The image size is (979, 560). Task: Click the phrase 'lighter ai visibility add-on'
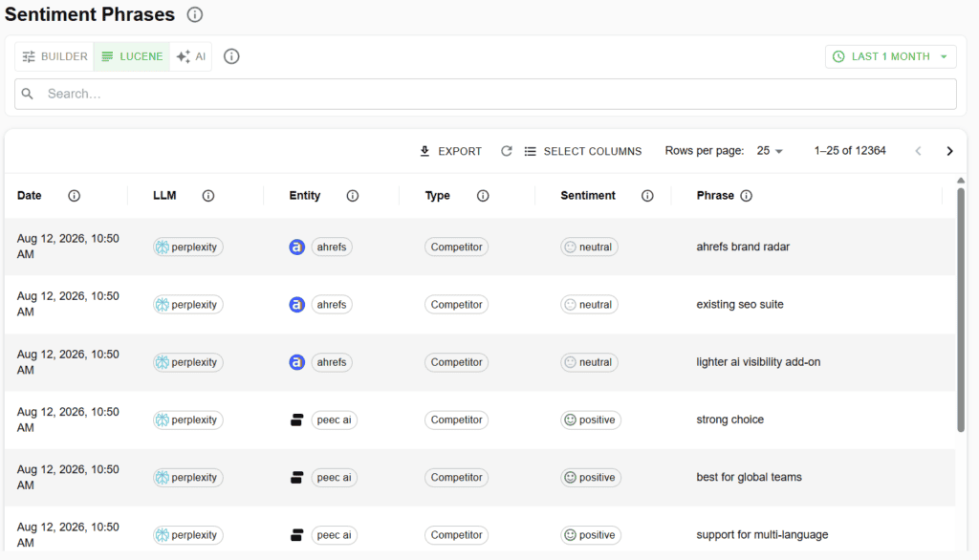[758, 362]
